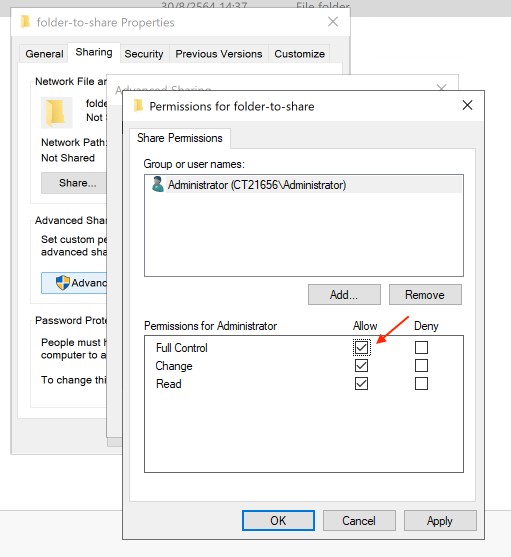511x557 pixels.
Task: Check Deny box for Change permission
Action: (421, 366)
